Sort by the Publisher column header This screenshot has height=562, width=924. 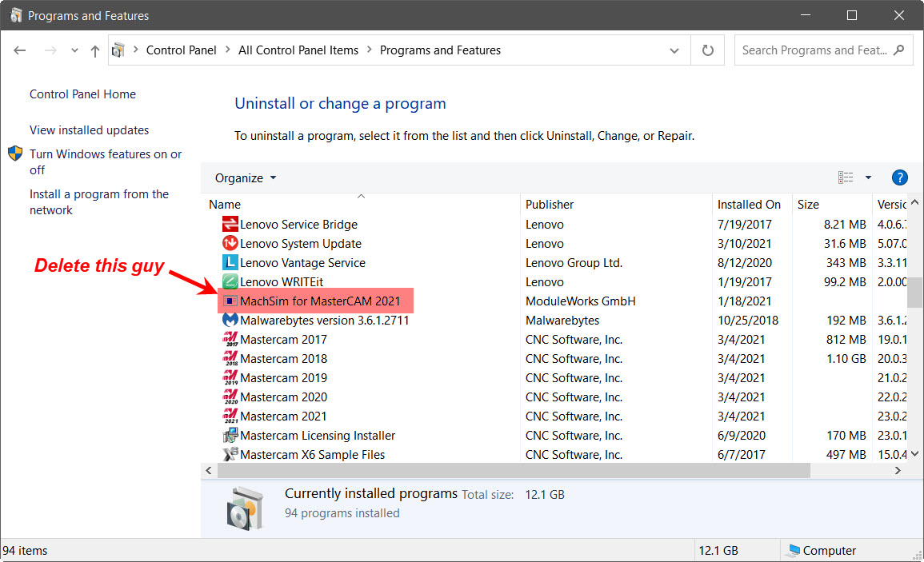[550, 205]
